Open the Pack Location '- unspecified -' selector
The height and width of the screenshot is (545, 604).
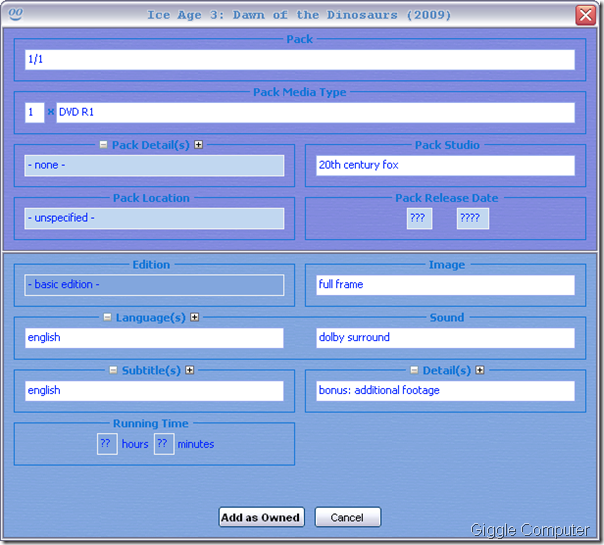(154, 218)
